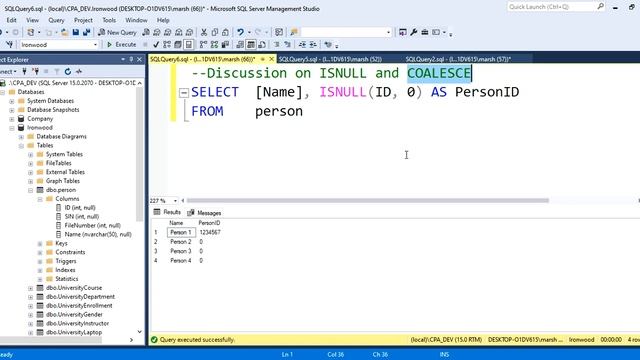The width and height of the screenshot is (640, 360).
Task: Open the Connect dropdown in Object Explorer
Action: (x=8, y=71)
